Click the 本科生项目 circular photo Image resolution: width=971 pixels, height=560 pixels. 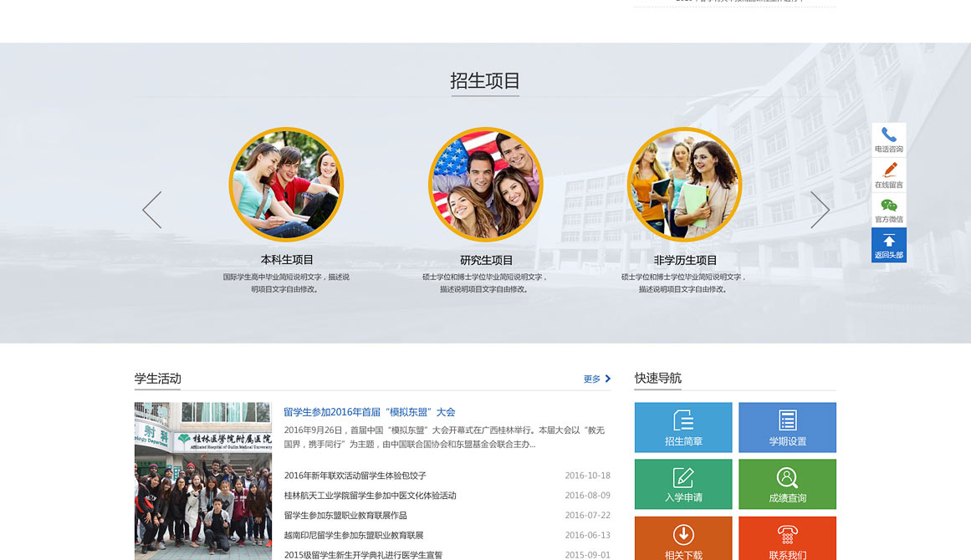[286, 185]
